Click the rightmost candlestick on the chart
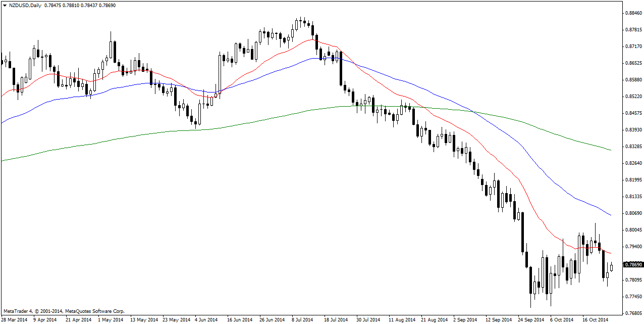644x324 pixels. [x=611, y=267]
